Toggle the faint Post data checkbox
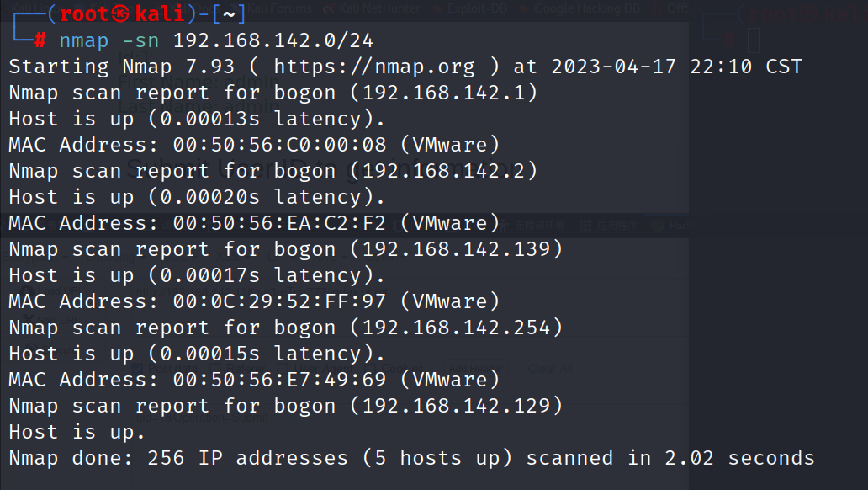868x490 pixels. point(137,369)
